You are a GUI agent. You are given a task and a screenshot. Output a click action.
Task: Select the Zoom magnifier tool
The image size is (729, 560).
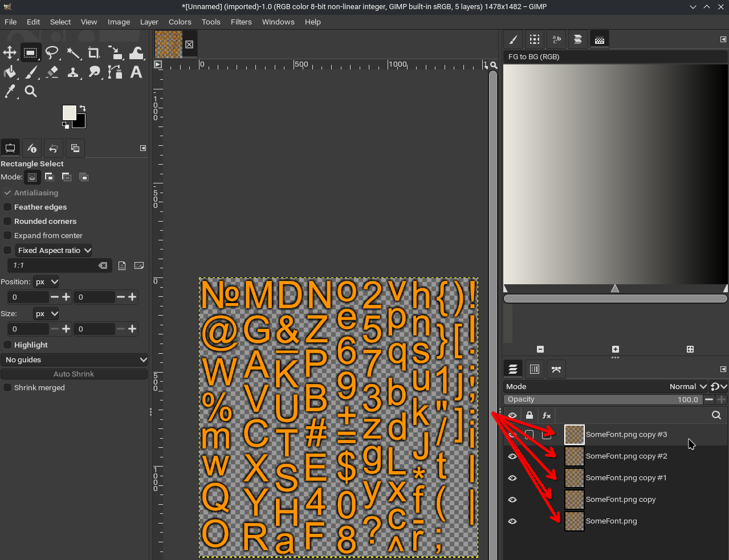pos(31,91)
